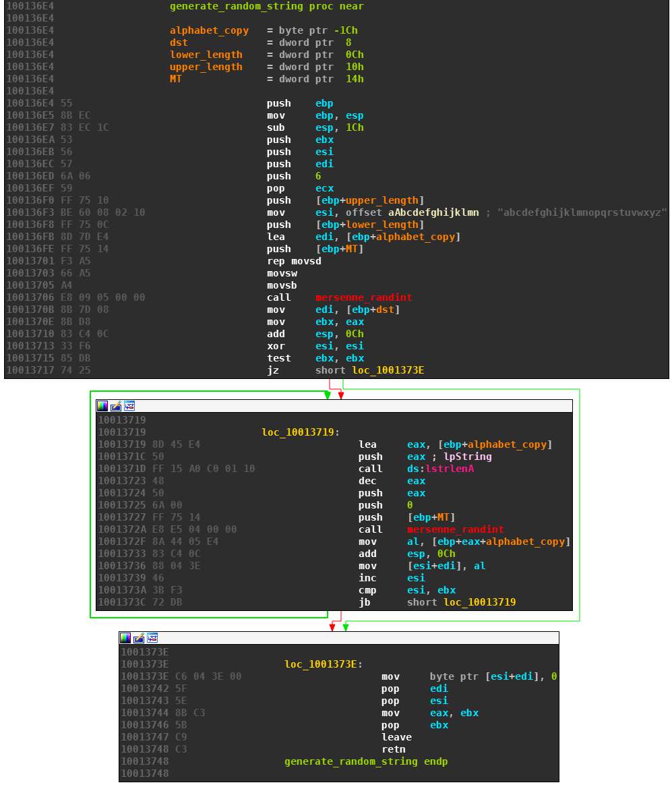Click the address 10013748 on the endp line

[144, 761]
